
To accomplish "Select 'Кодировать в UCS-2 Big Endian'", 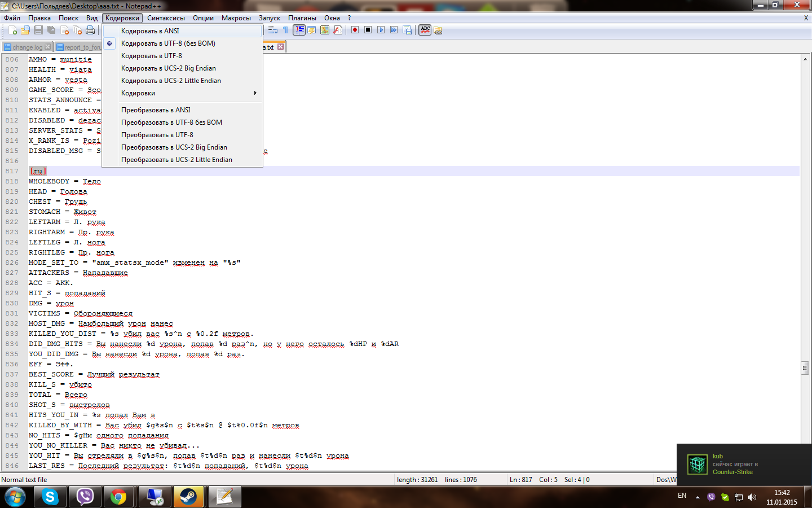I will (183, 68).
